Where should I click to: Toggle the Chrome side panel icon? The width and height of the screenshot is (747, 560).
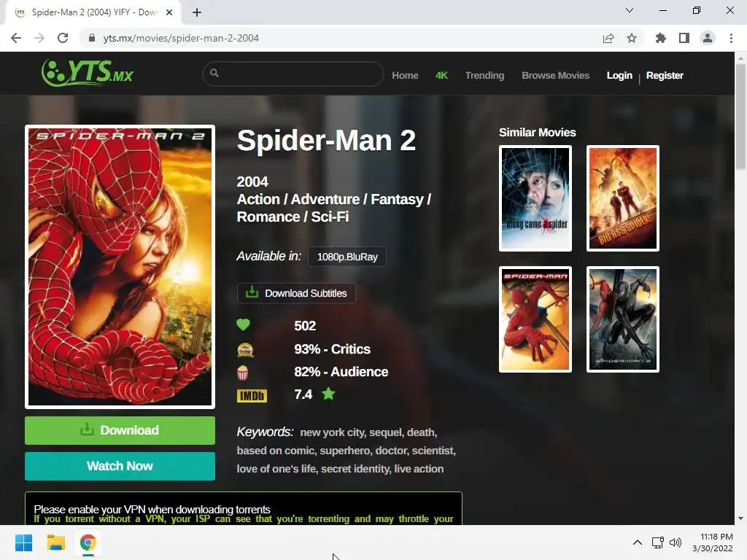coord(684,38)
